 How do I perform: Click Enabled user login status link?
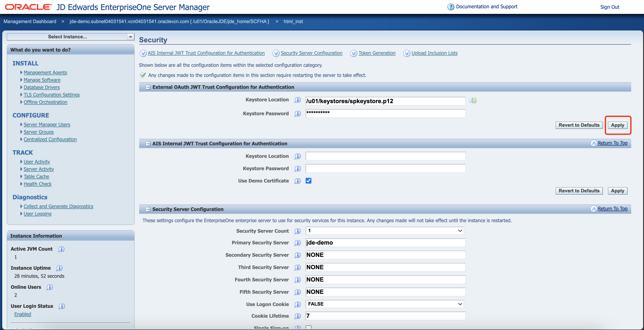22,314
